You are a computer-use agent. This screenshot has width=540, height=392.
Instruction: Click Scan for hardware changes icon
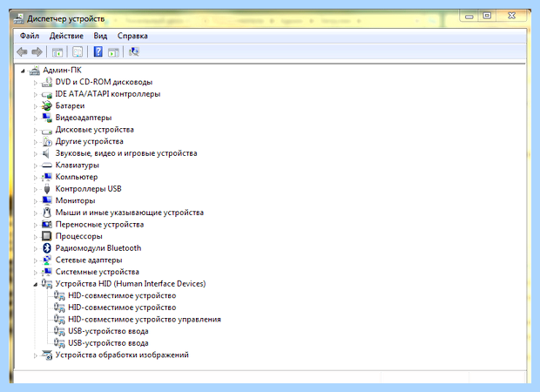click(x=133, y=52)
